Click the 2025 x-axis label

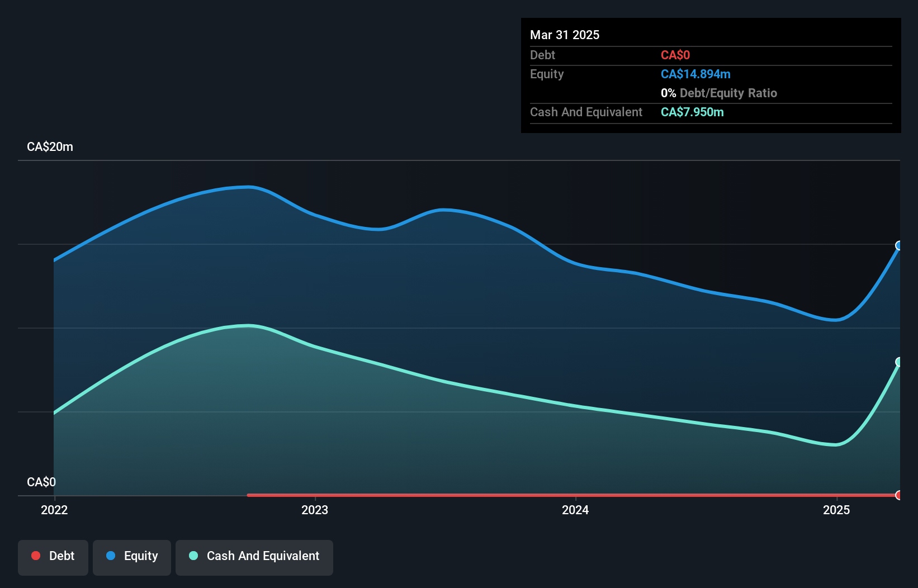[x=836, y=510]
